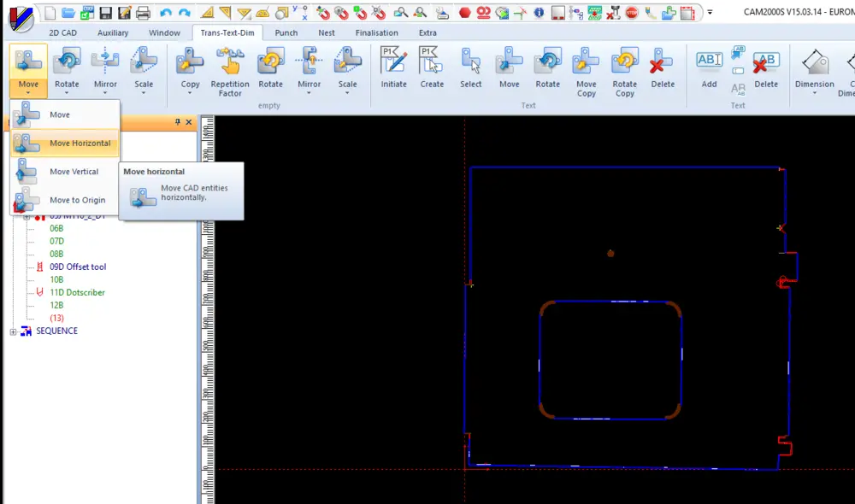This screenshot has width=855, height=504.
Task: Toggle the side panel pin
Action: coord(178,123)
